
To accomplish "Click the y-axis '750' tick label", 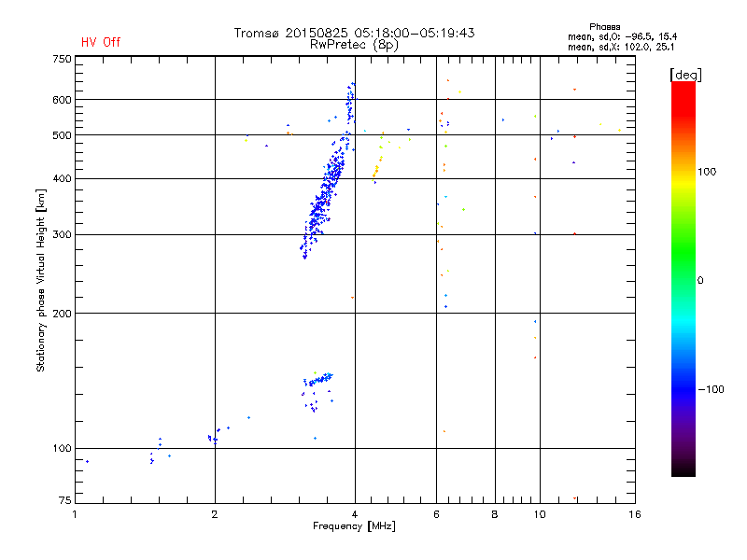I will 62,59.
